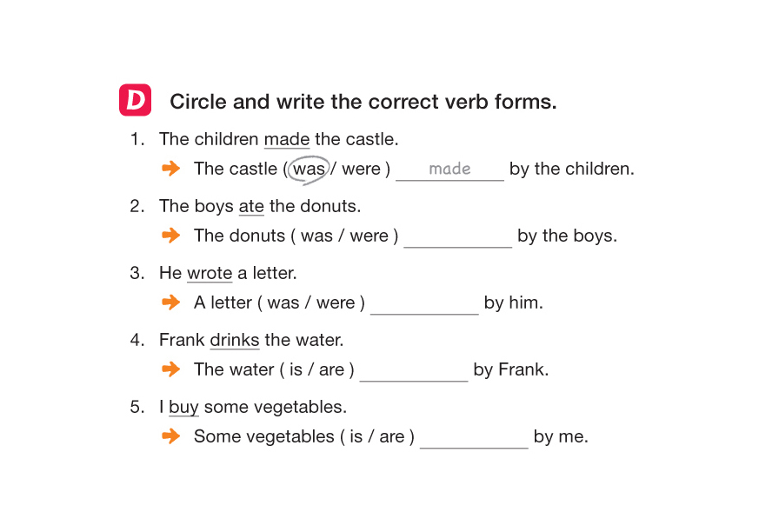Select the circled 'was' in the castle sentence
This screenshot has height=532, width=759.
click(309, 170)
